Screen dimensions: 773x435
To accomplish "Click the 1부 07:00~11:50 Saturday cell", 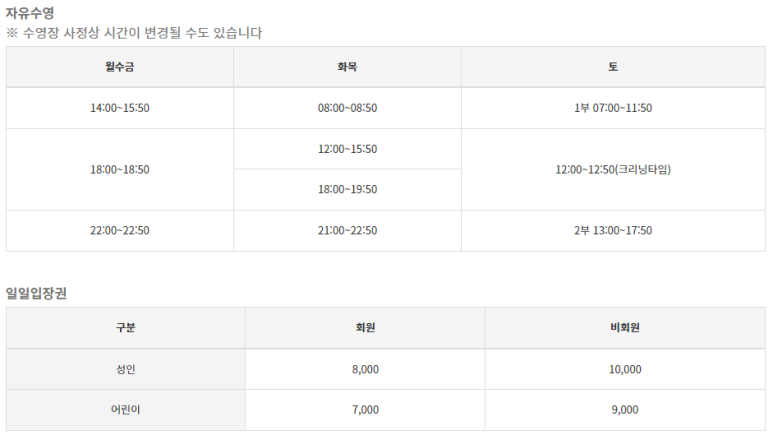I will pyautogui.click(x=613, y=108).
